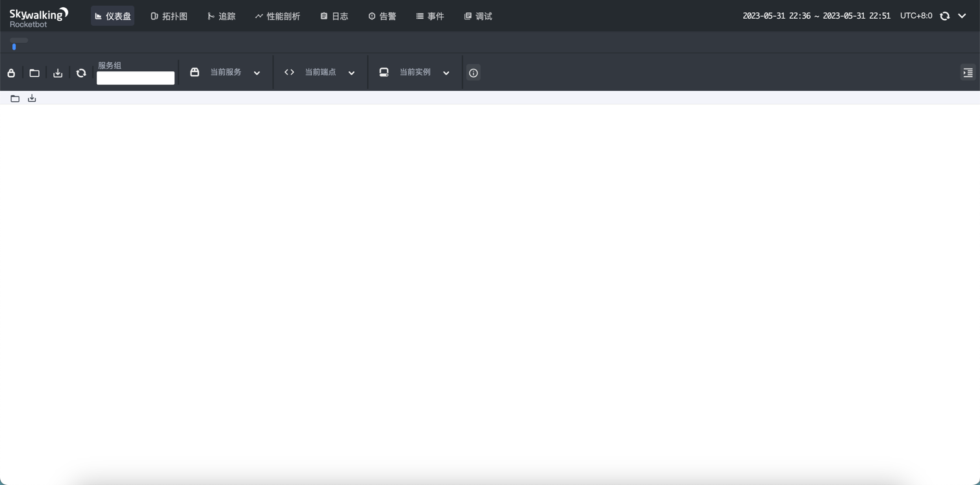Click the reload icon in dark toolbar
The width and height of the screenshot is (980, 485).
pyautogui.click(x=81, y=73)
